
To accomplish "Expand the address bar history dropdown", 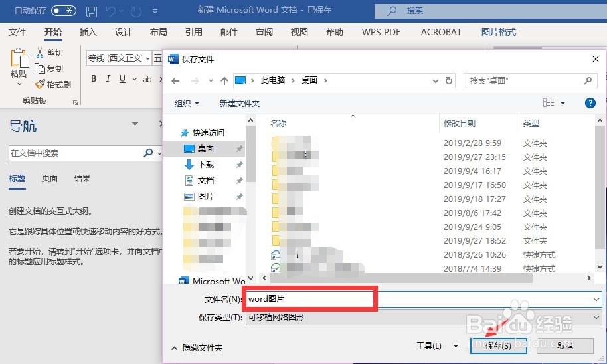I will [436, 80].
